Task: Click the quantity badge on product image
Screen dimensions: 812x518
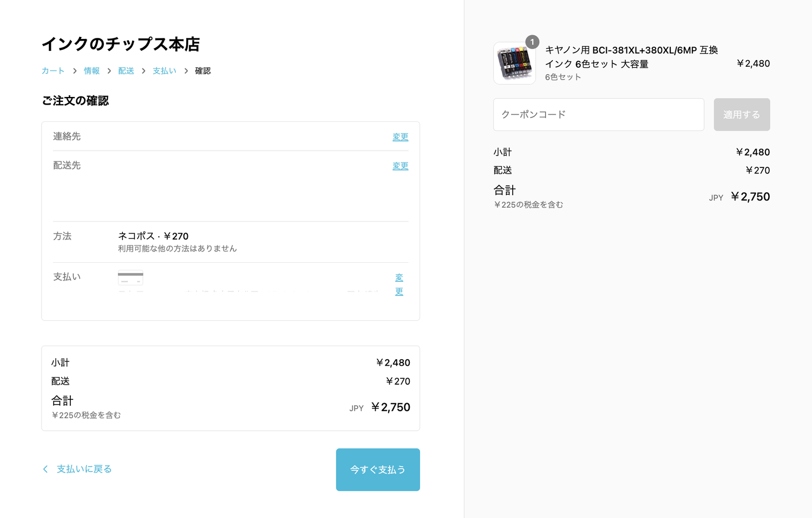Action: (x=532, y=42)
